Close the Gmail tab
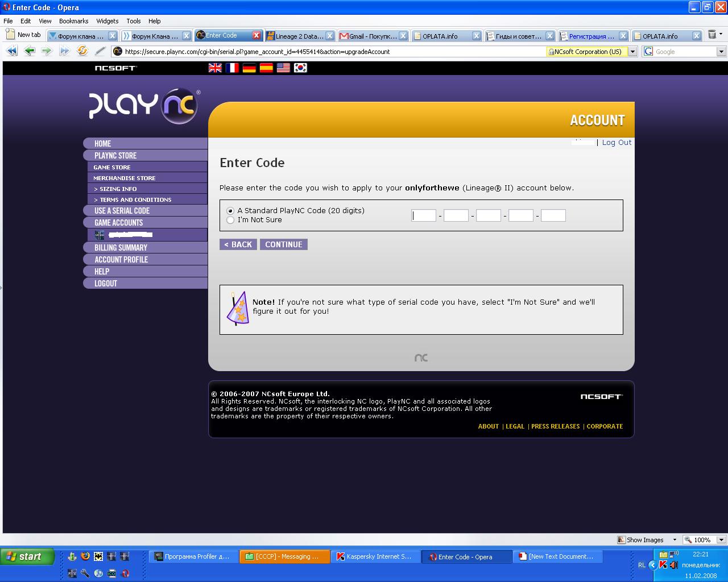This screenshot has width=728, height=582. (403, 36)
